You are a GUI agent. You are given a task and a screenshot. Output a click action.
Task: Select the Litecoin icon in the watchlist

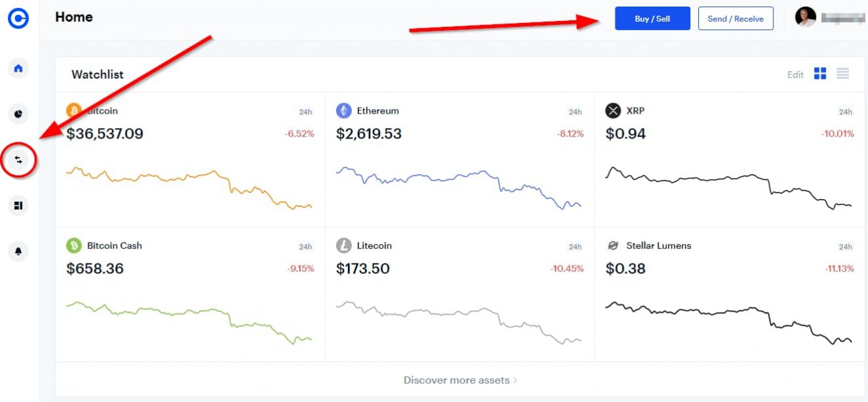click(343, 245)
